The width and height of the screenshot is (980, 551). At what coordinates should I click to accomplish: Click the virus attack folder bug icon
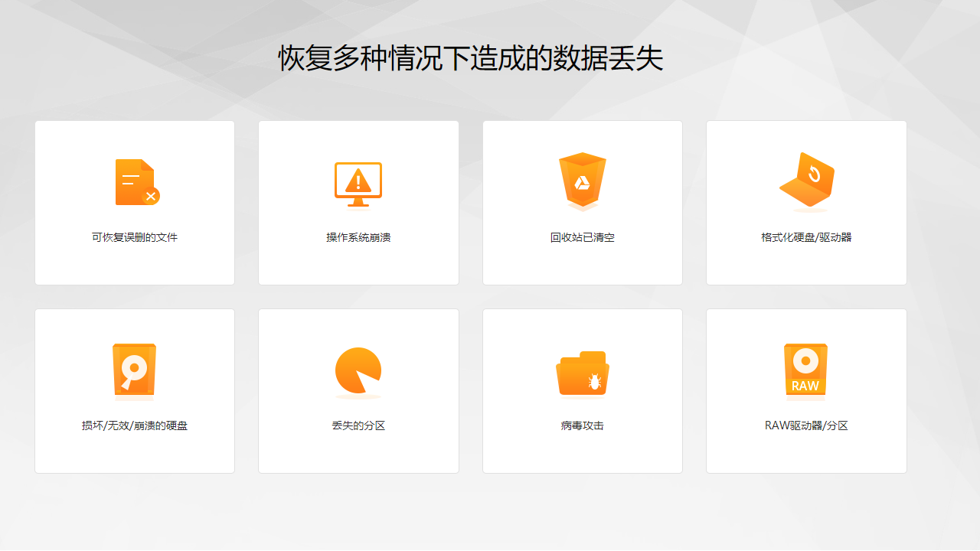[x=582, y=372]
